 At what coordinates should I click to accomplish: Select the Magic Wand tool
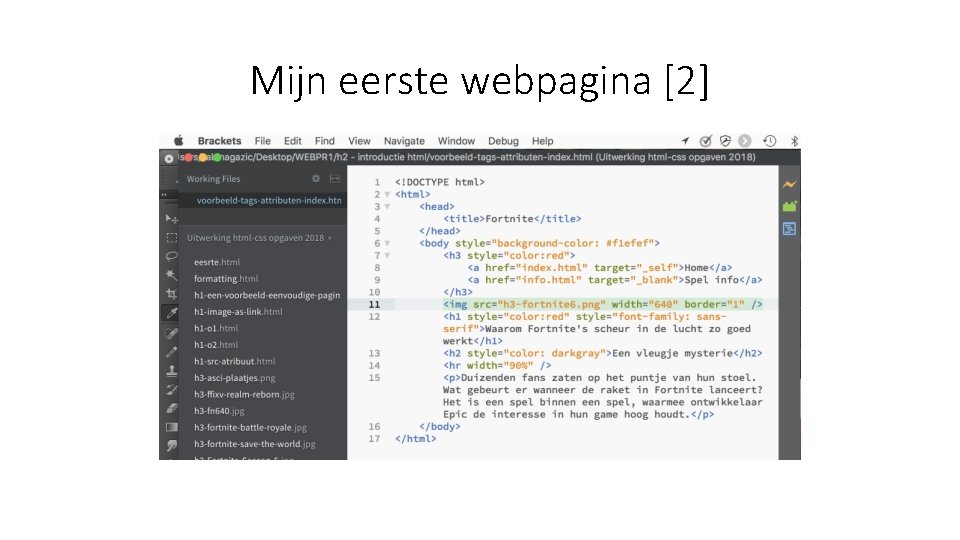171,275
